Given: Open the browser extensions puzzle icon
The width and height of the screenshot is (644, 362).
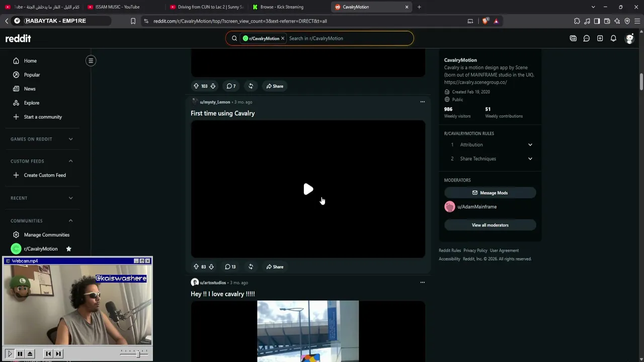Looking at the screenshot, I should (x=577, y=21).
